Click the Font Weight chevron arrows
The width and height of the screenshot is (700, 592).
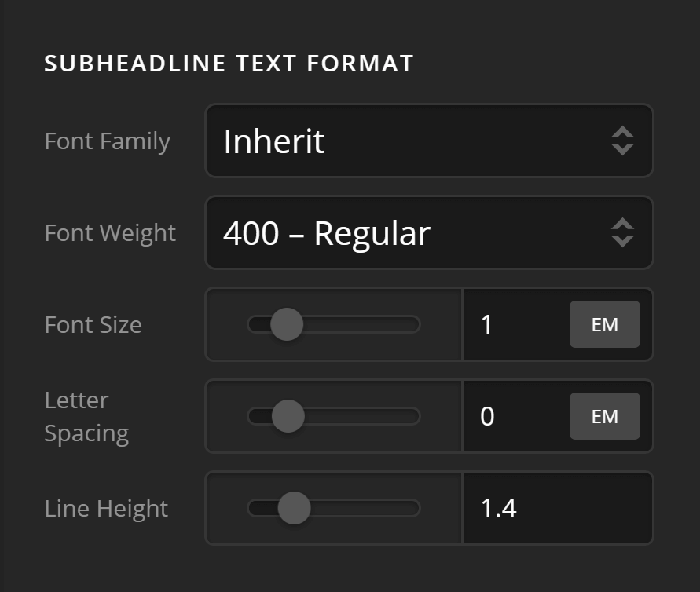coord(621,232)
